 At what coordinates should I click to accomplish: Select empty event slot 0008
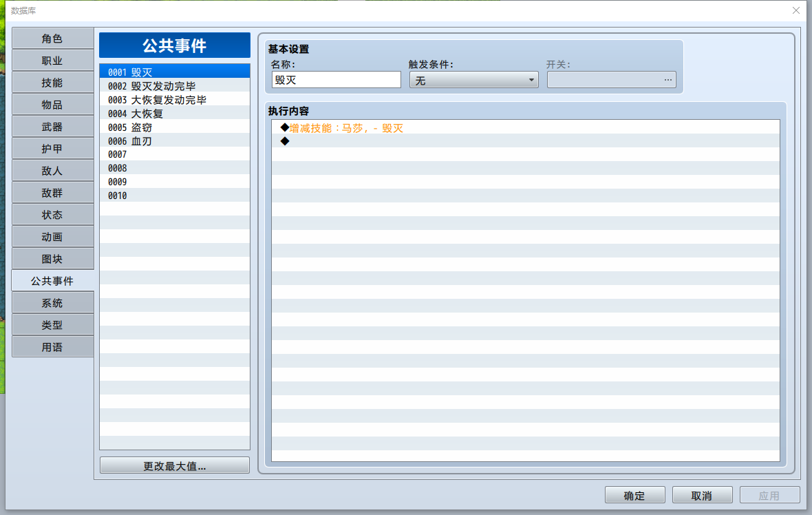175,169
